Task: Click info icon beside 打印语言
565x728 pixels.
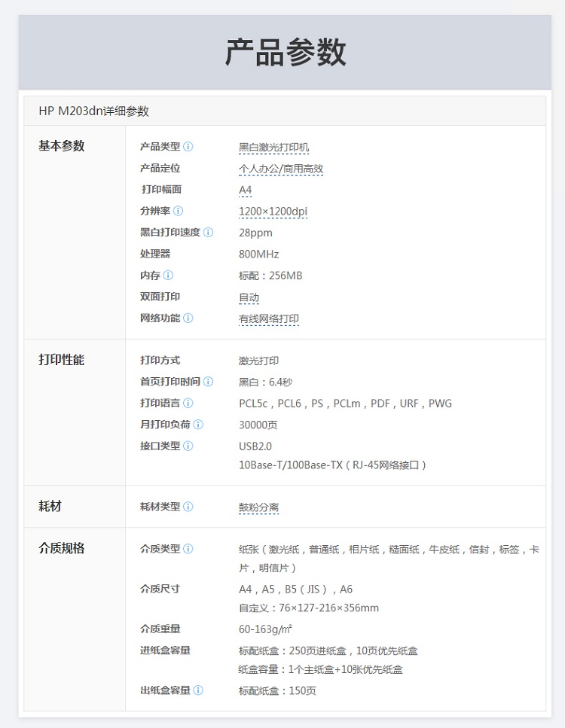Action: click(188, 403)
